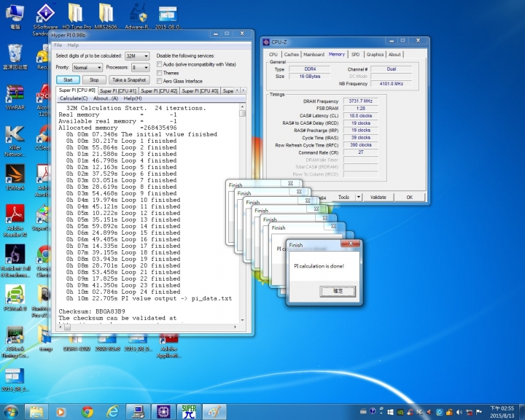
Task: Open Action Center flag tray icon
Action: (479, 412)
